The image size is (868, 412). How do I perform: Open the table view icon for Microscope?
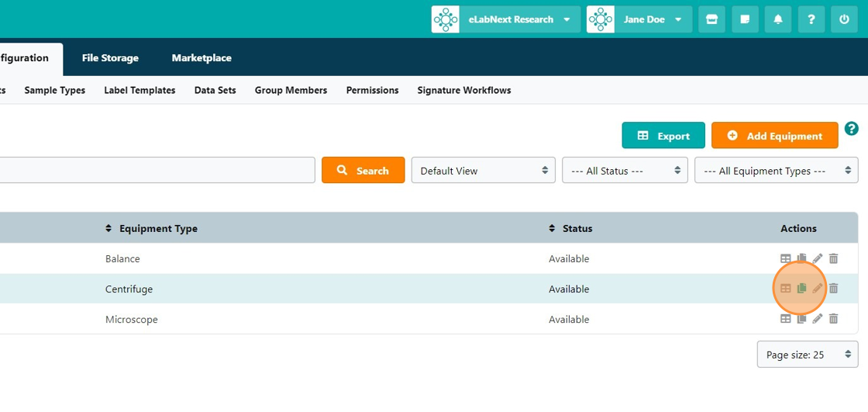[785, 319]
